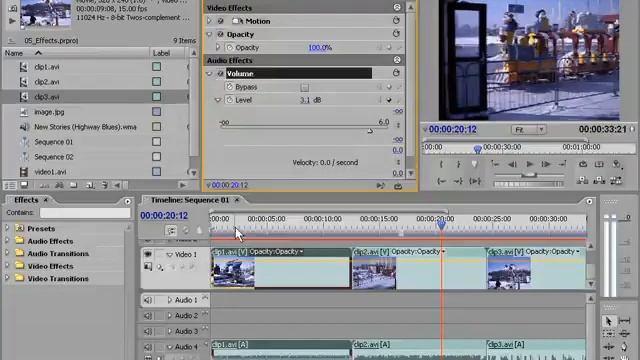Switch Project panel to List view
This screenshot has width=640, height=360.
pos(10,185)
